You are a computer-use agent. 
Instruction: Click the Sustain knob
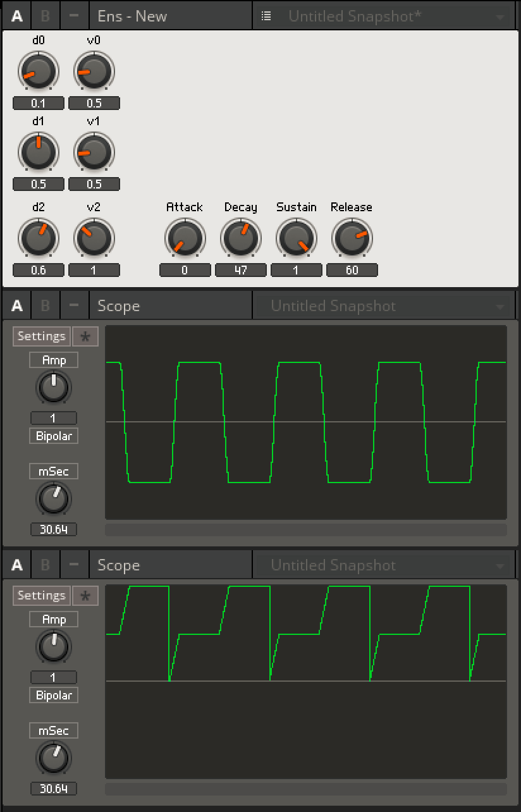pos(297,238)
